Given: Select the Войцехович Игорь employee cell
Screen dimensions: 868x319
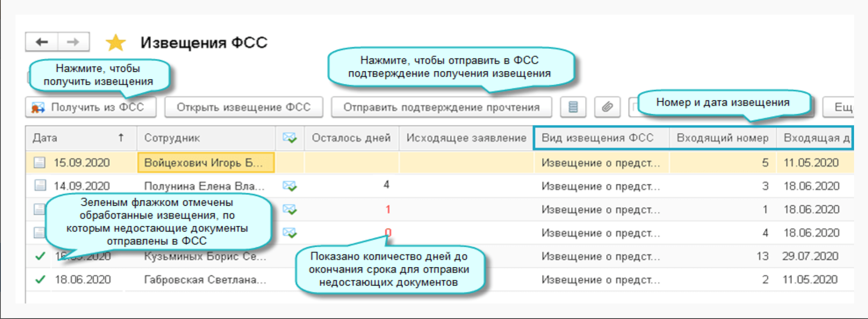Looking at the screenshot, I should (x=206, y=163).
